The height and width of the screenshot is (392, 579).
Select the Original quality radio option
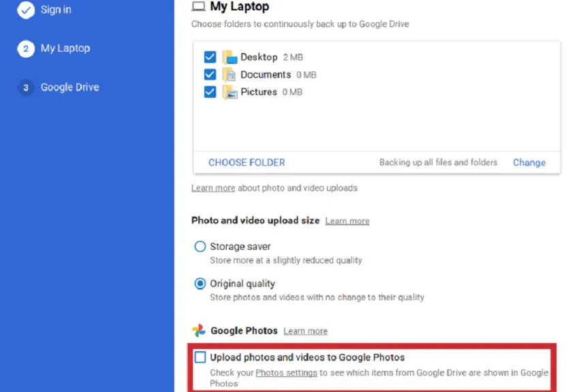[x=200, y=284]
